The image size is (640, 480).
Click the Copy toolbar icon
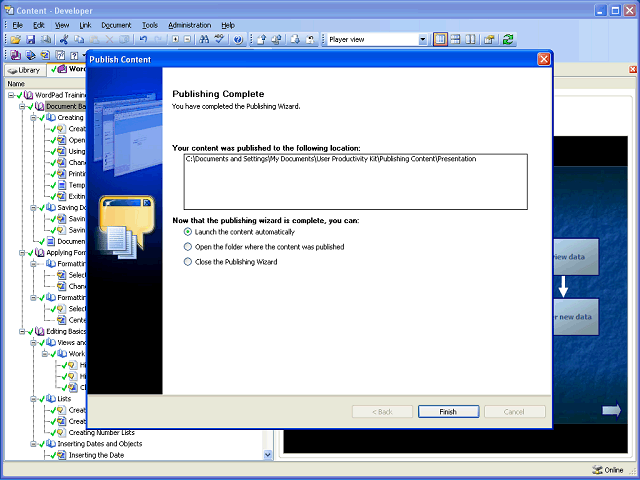[x=79, y=40]
